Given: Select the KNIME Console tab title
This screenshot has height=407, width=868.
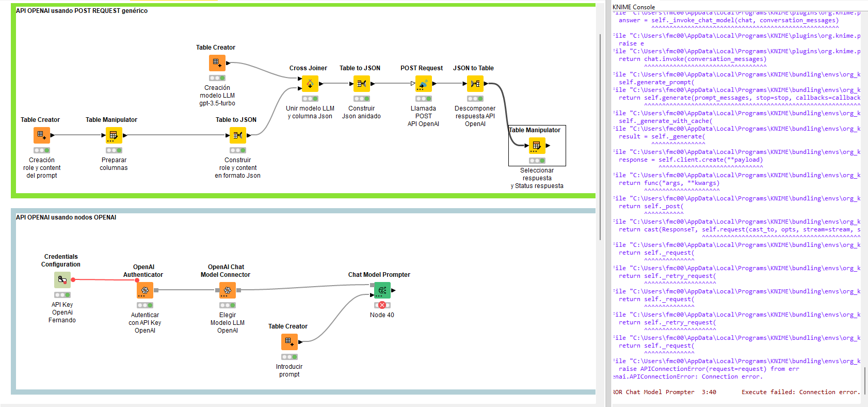Looking at the screenshot, I should 634,7.
